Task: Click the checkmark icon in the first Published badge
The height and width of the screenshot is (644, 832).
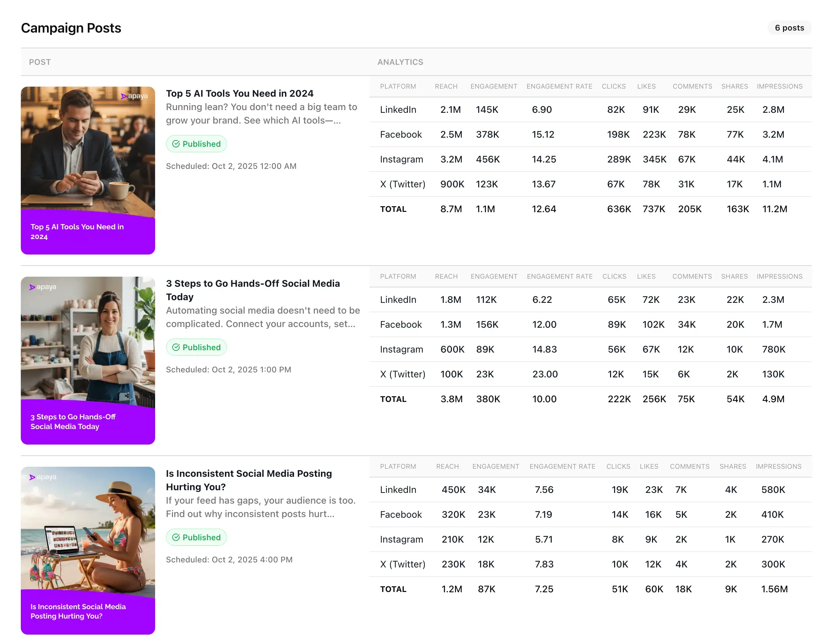Action: pos(176,144)
